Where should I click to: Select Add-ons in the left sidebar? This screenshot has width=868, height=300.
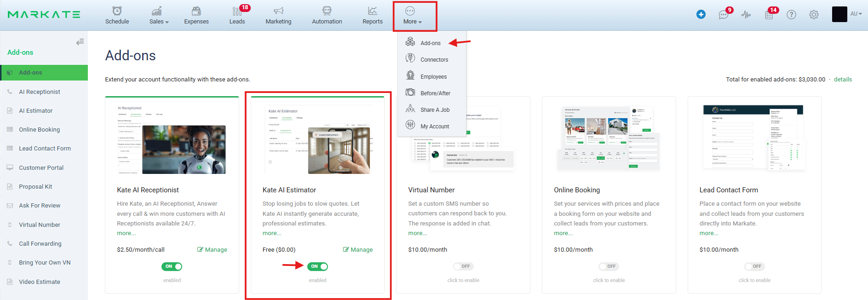pos(44,73)
